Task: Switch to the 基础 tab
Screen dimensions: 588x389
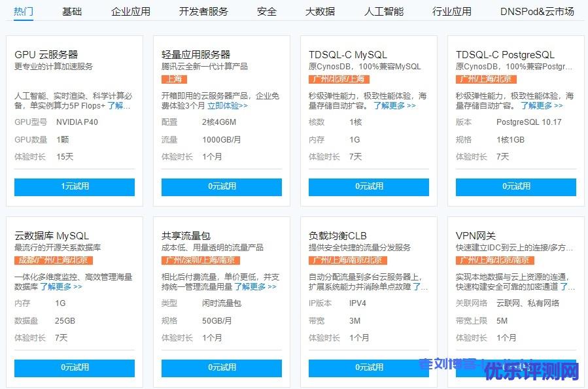Action: point(72,11)
